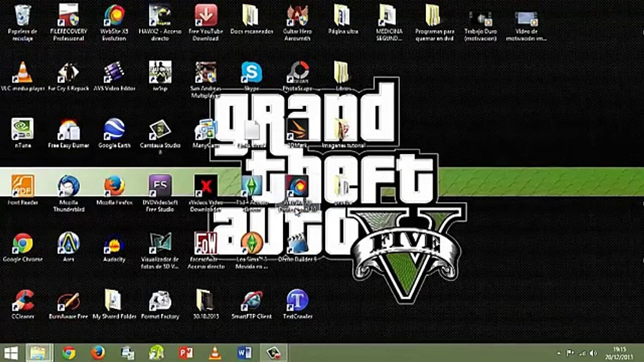The image size is (644, 362).
Task: Open Firefox from the taskbar
Action: click(98, 352)
